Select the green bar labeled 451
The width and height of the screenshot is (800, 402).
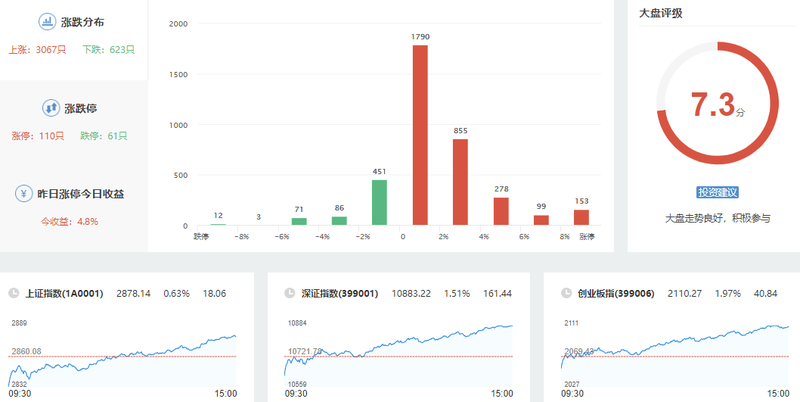coord(379,202)
